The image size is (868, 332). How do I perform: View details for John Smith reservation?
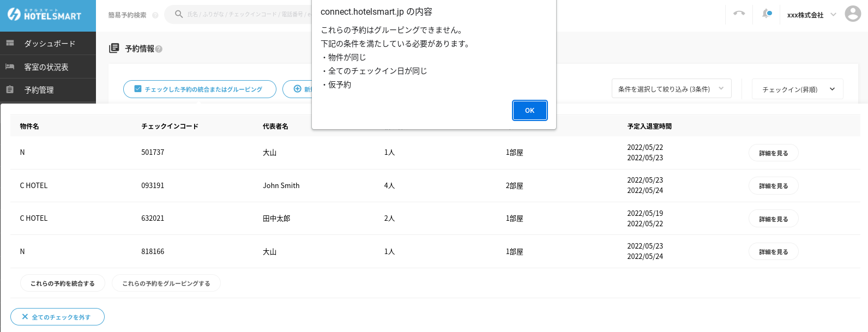tap(773, 186)
